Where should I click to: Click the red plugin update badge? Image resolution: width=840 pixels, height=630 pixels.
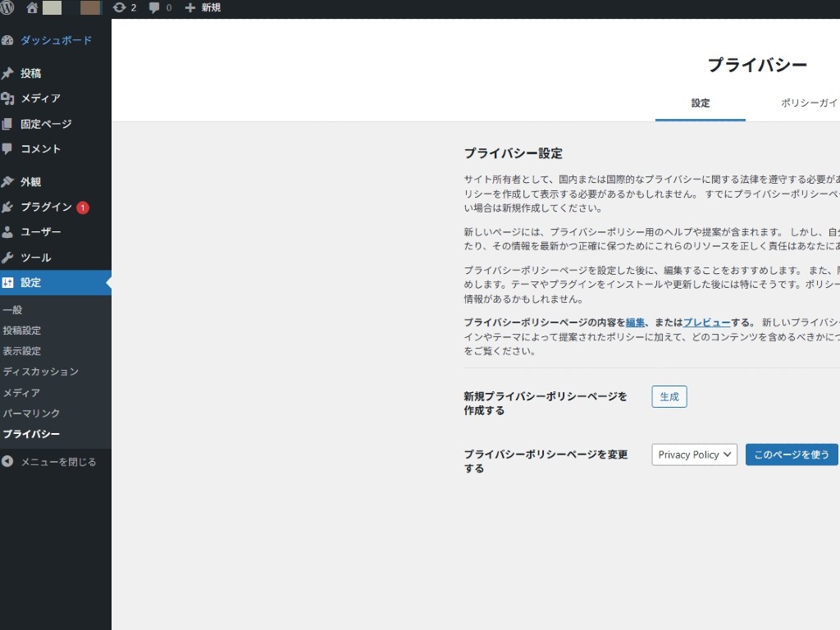[x=83, y=208]
